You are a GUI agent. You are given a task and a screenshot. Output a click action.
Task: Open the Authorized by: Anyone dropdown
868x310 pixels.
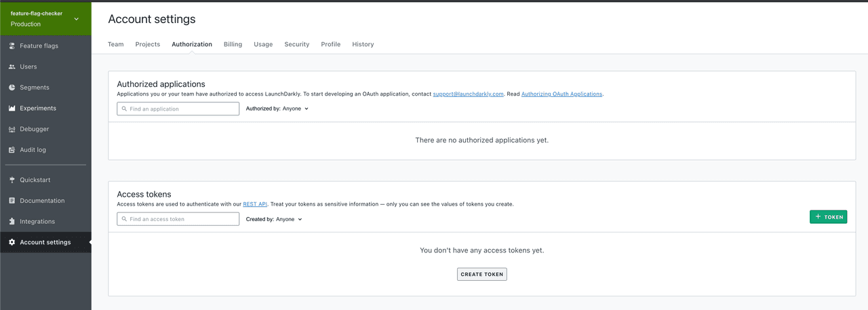[277, 109]
